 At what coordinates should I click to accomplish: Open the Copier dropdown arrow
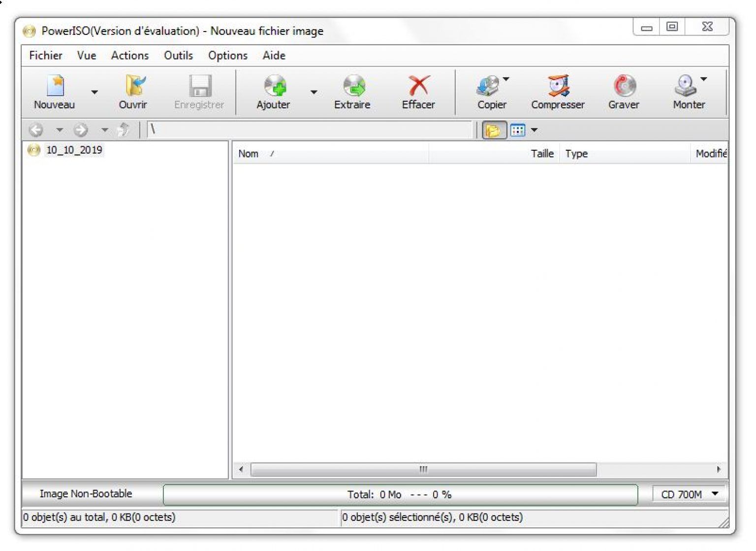pos(506,79)
